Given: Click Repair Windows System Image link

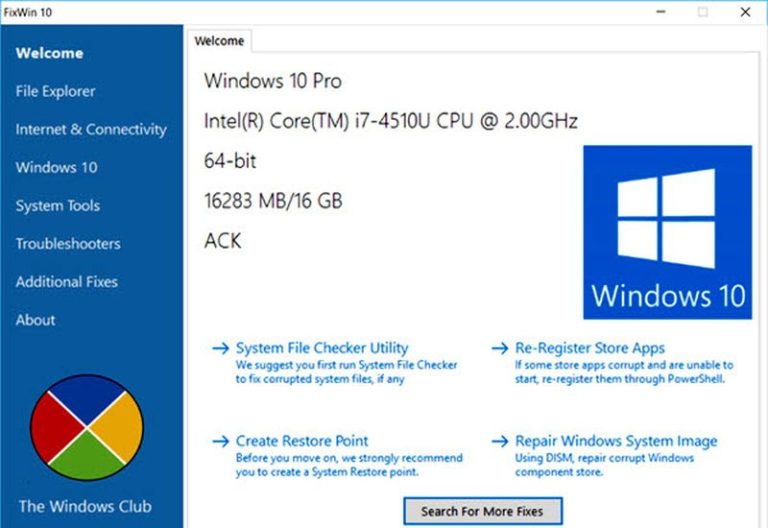Looking at the screenshot, I should (616, 441).
